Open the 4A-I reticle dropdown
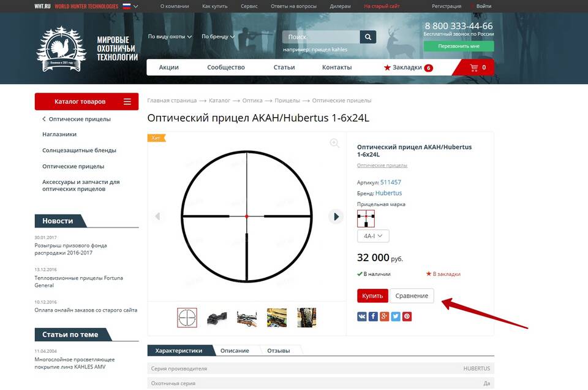Screen dimensions: 588x390 tap(373, 235)
